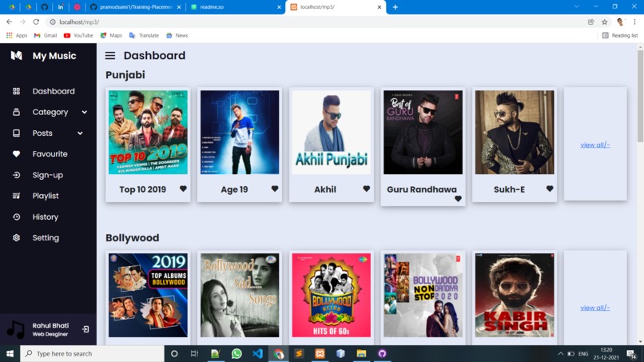Click the Setting gear icon
The height and width of the screenshot is (362, 644).
16,237
